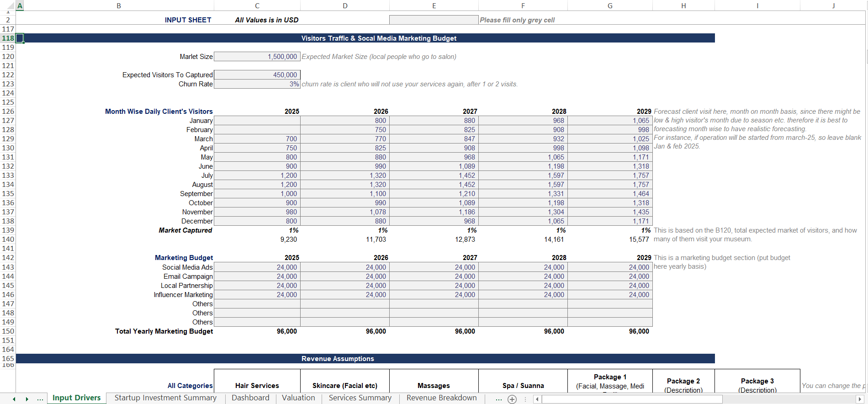This screenshot has height=404, width=868.
Task: Go to next sheet tab arrow
Action: coord(27,399)
